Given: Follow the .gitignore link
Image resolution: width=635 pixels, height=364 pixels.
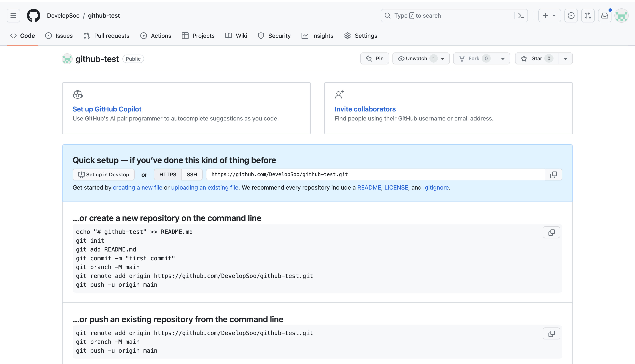Looking at the screenshot, I should tap(436, 187).
